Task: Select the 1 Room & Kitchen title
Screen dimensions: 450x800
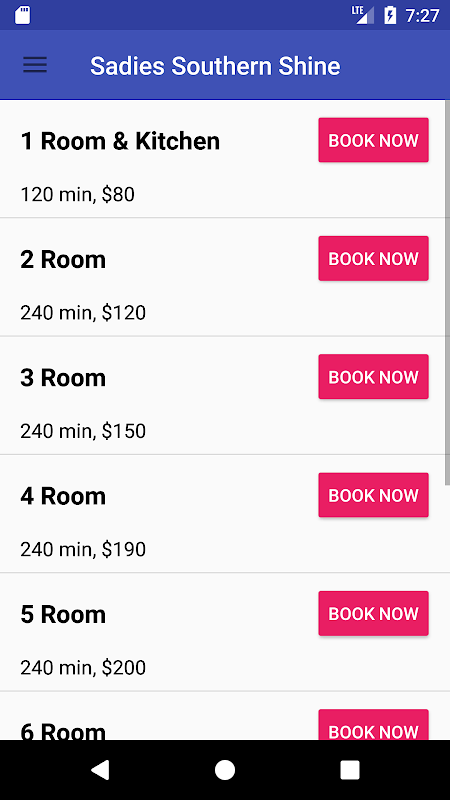Action: [x=120, y=141]
